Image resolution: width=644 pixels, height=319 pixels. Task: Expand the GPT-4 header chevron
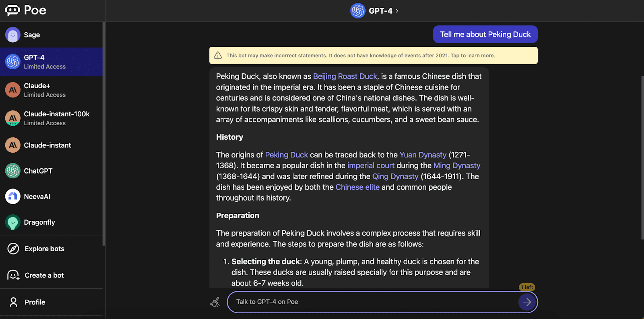[397, 11]
